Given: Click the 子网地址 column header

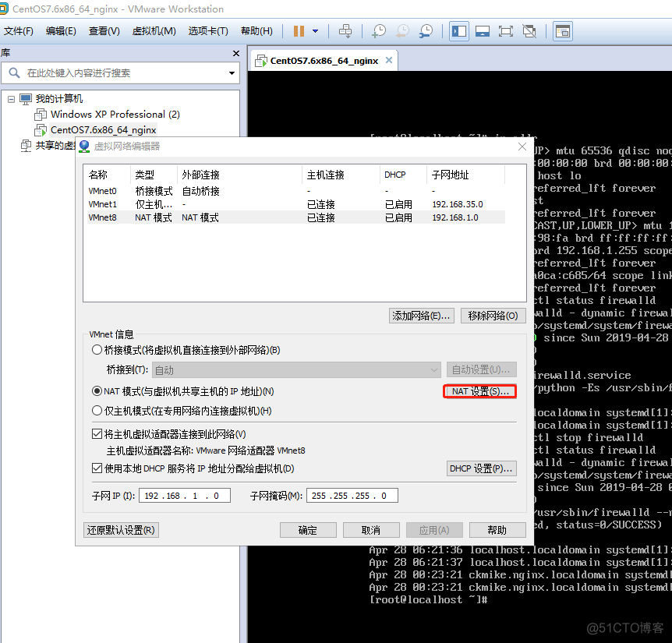Looking at the screenshot, I should [x=466, y=175].
